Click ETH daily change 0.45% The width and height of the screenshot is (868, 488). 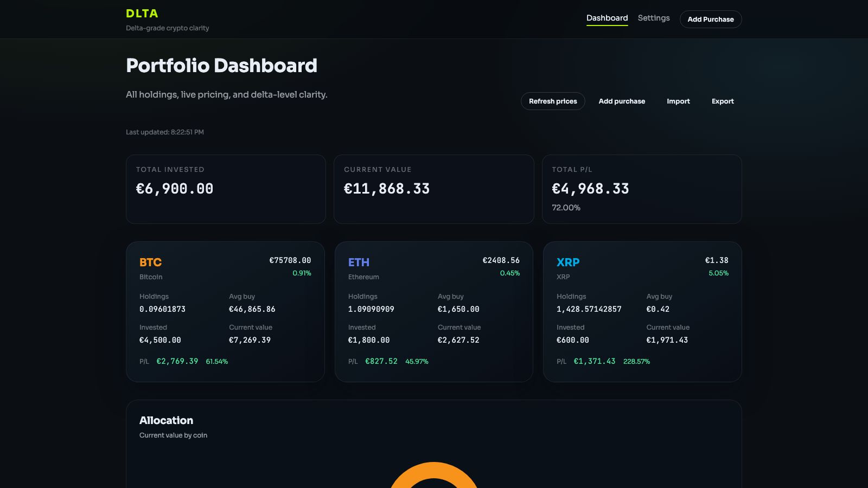click(x=510, y=273)
